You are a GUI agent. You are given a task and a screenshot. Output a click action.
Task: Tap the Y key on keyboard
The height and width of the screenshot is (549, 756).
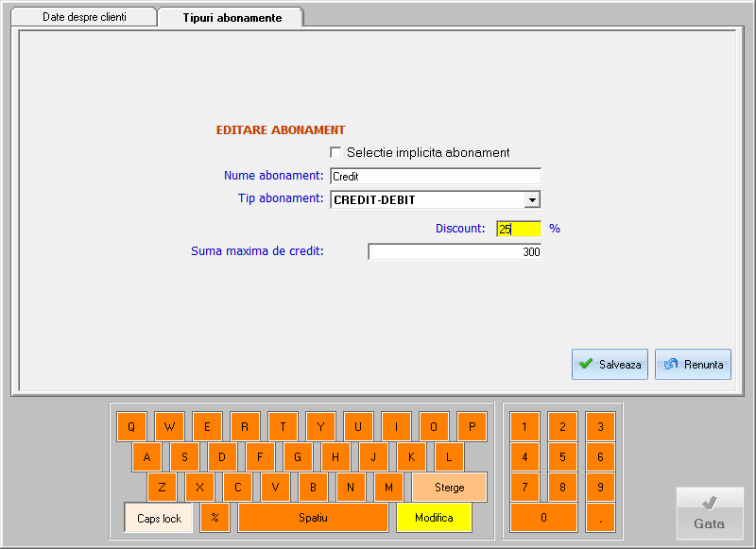point(320,426)
